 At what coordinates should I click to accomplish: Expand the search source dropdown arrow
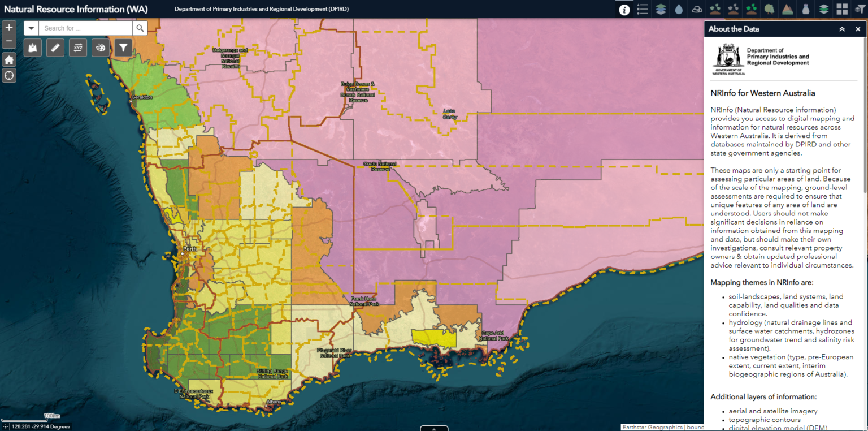tap(31, 28)
